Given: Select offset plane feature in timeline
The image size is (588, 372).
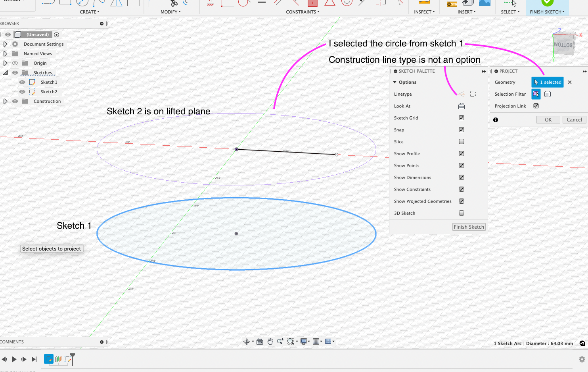Looking at the screenshot, I should coord(58,359).
